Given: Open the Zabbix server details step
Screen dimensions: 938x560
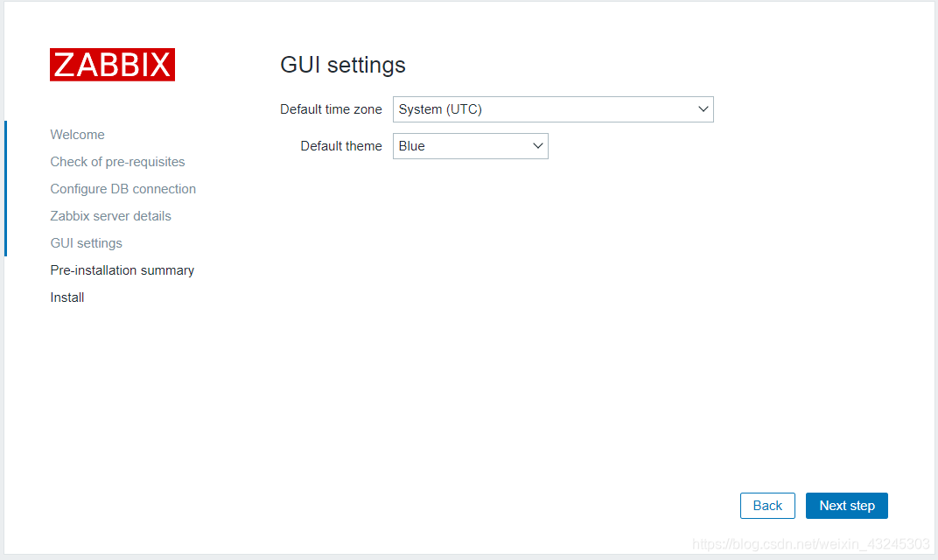Looking at the screenshot, I should [110, 215].
